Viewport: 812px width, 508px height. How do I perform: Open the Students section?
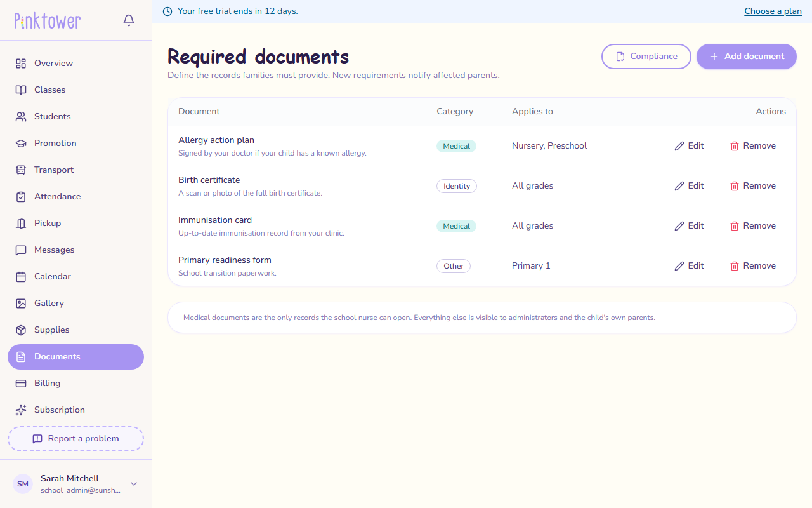76,117
